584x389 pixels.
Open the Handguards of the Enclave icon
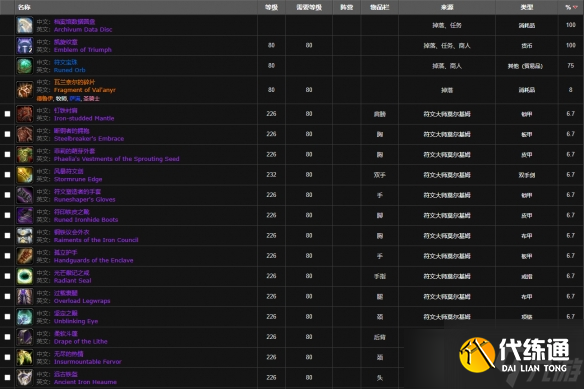[x=25, y=256]
